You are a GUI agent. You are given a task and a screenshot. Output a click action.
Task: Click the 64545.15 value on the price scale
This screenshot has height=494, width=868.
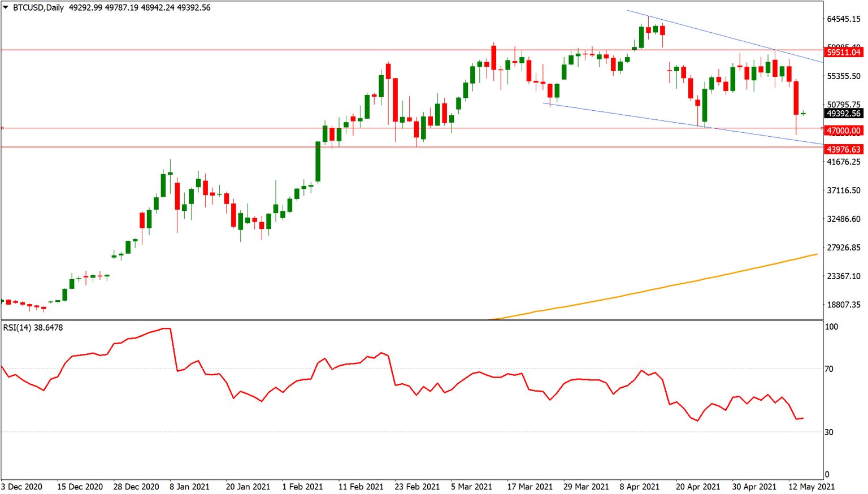[844, 19]
